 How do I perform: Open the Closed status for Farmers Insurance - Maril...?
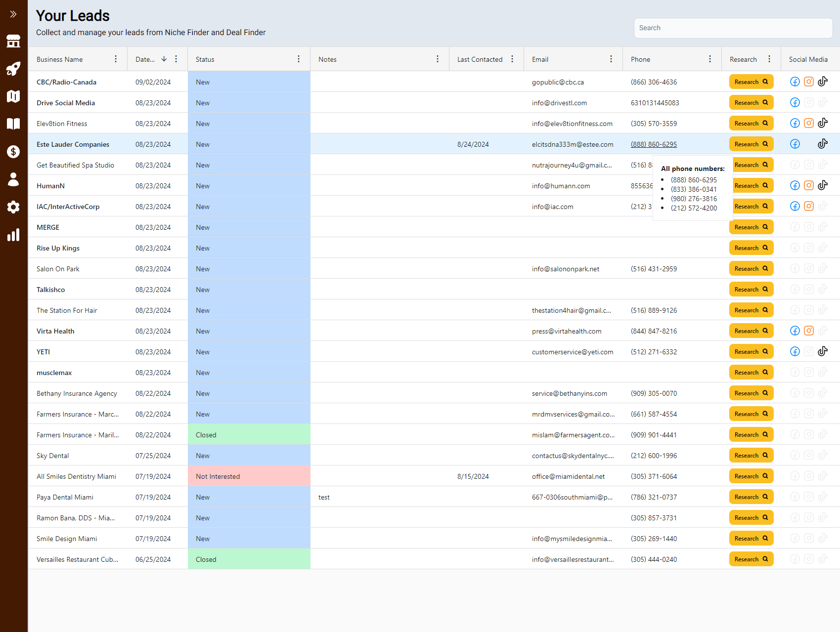[x=249, y=434]
